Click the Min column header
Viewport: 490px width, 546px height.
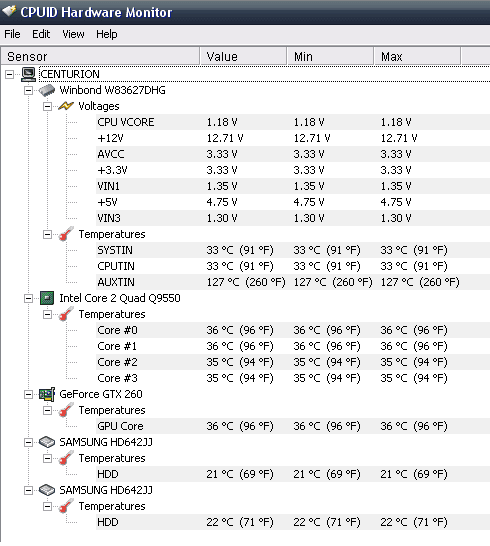(330, 56)
